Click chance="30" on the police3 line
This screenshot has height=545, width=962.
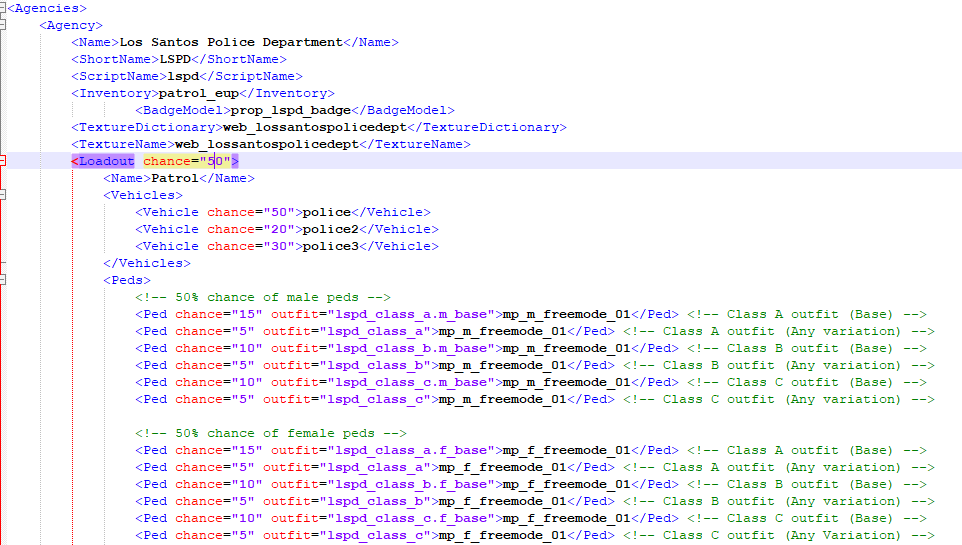(x=251, y=246)
